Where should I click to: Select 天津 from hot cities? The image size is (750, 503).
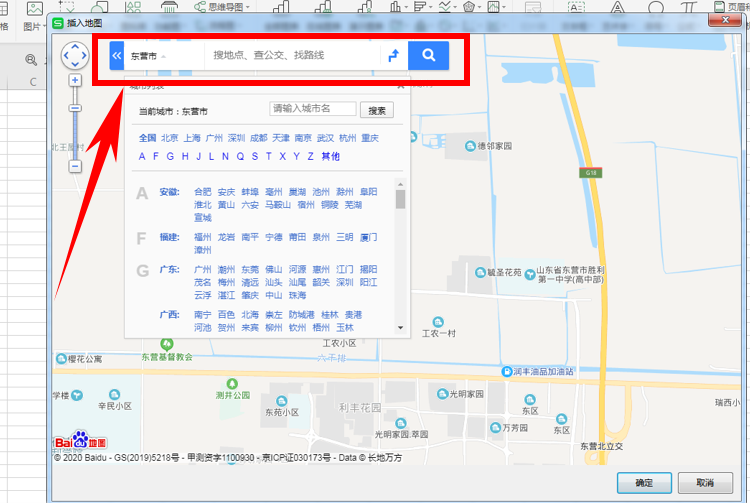(281, 138)
